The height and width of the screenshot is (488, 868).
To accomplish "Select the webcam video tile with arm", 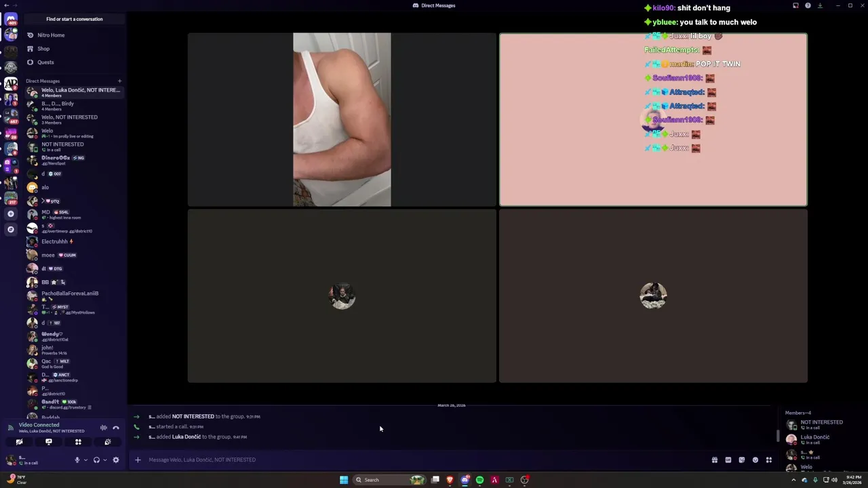I will (x=342, y=119).
